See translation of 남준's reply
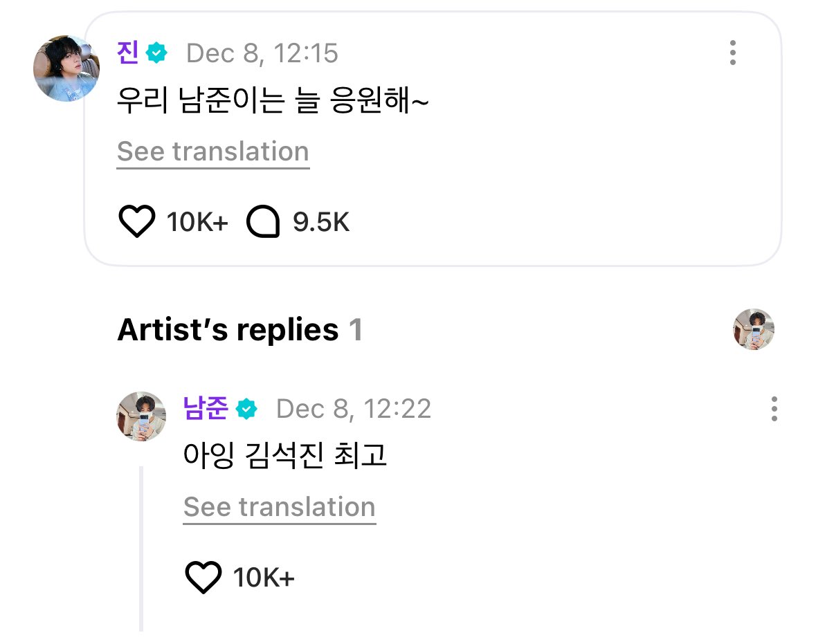 pyautogui.click(x=280, y=508)
